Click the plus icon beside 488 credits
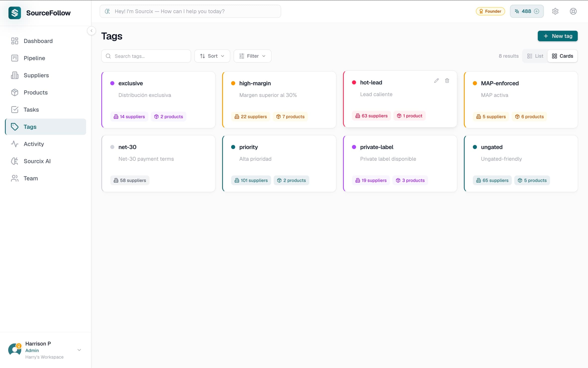 tap(537, 11)
